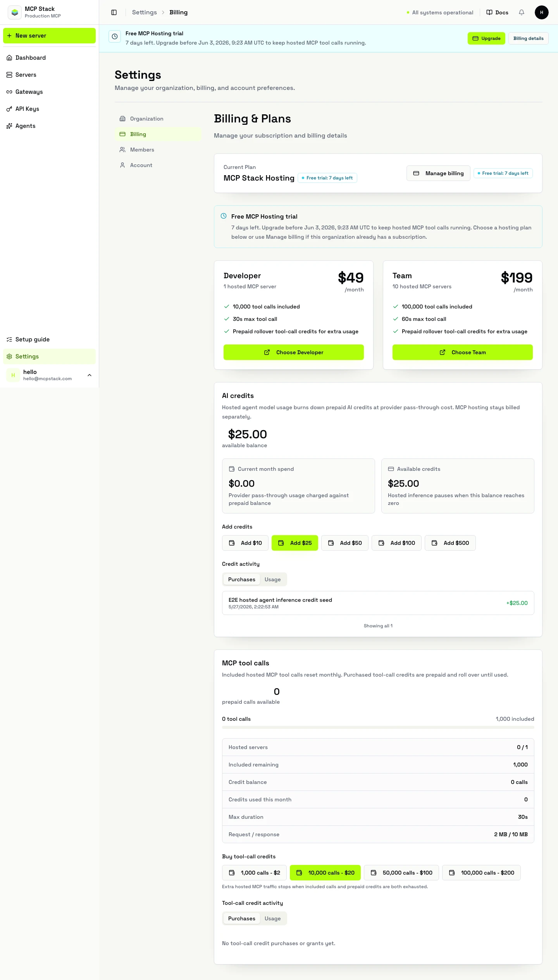Choose the Developer plan

[x=293, y=352]
